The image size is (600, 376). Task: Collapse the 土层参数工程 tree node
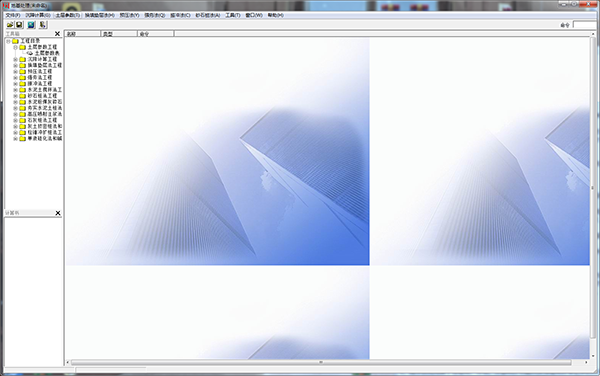pos(15,47)
